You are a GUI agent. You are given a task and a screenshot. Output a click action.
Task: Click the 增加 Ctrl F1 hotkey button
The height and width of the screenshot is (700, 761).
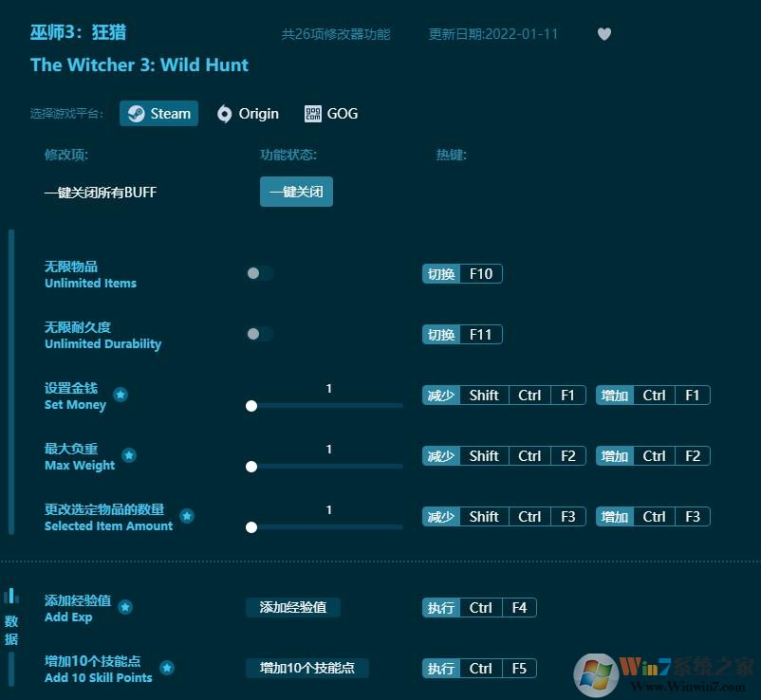[652, 395]
